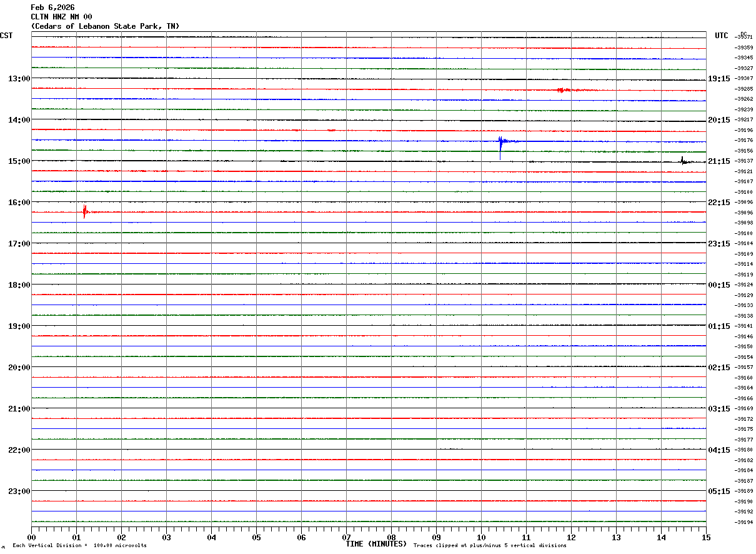756x554 pixels.
Task: Click the TIME (MINUTES) axis label
Action: [x=376, y=544]
